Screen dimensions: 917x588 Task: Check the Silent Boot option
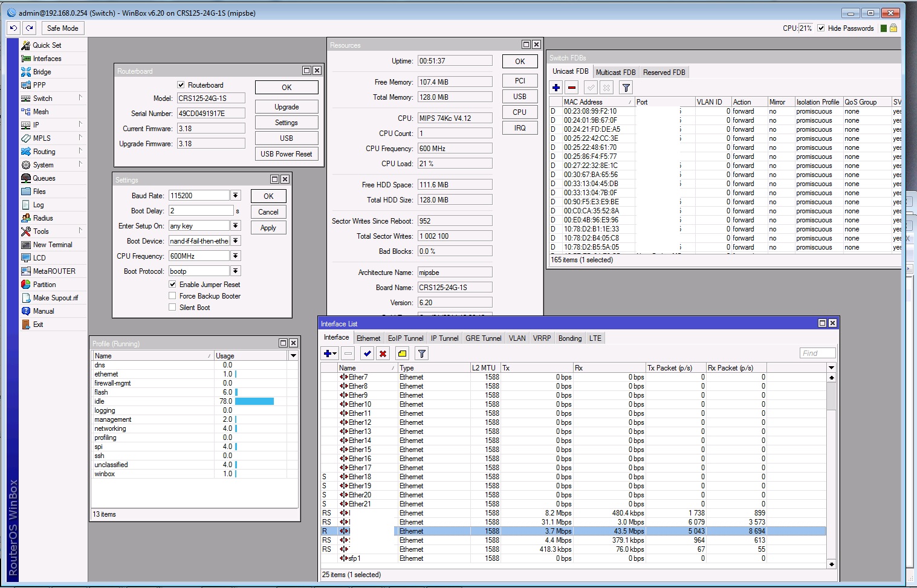point(172,308)
